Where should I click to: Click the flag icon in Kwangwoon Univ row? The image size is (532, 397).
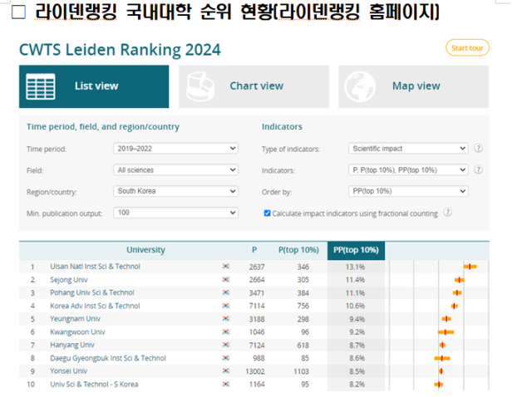click(225, 332)
